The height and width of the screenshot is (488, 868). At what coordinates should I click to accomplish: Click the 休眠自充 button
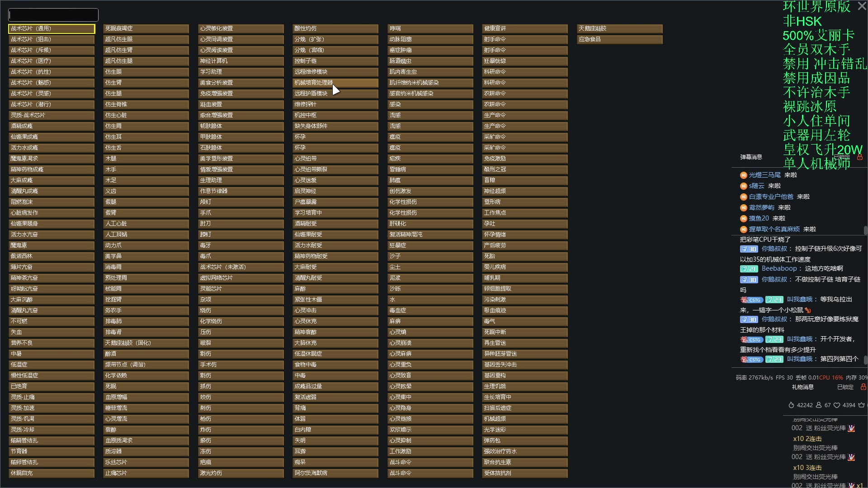(x=52, y=473)
